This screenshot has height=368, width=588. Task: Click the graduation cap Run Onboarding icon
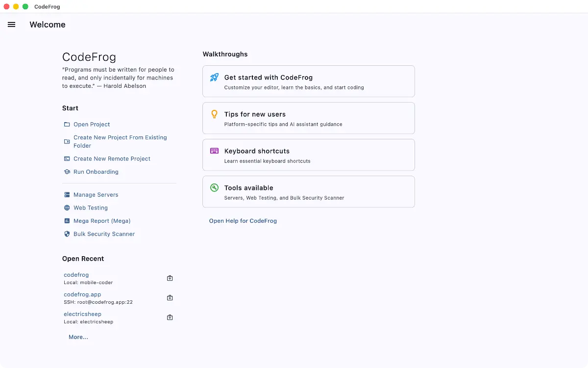[67, 172]
